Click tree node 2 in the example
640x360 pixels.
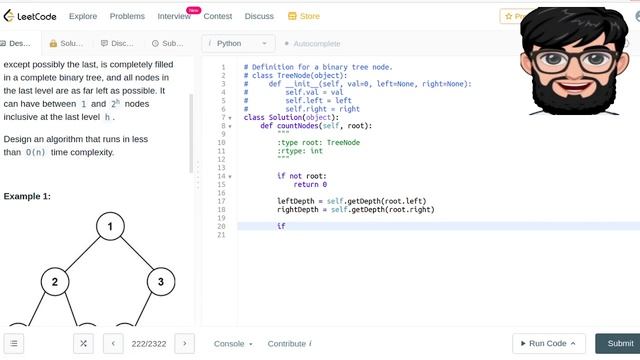[x=55, y=282]
